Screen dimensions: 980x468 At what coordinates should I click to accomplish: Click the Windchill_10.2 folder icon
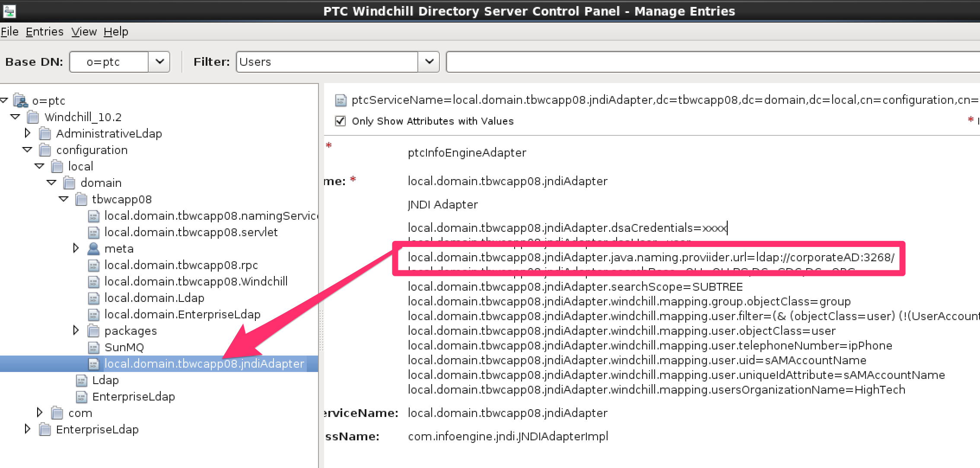pos(33,117)
